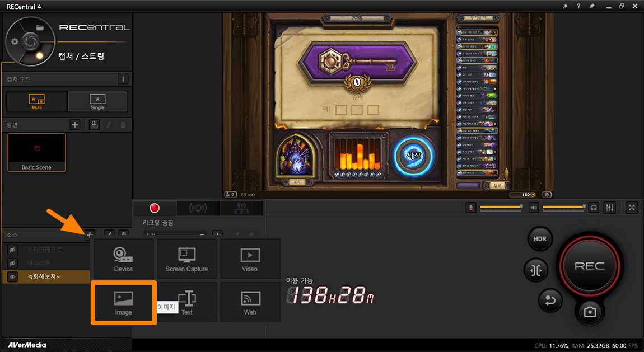644x352 pixels.
Task: Open help with the question mark icon
Action: click(x=578, y=6)
